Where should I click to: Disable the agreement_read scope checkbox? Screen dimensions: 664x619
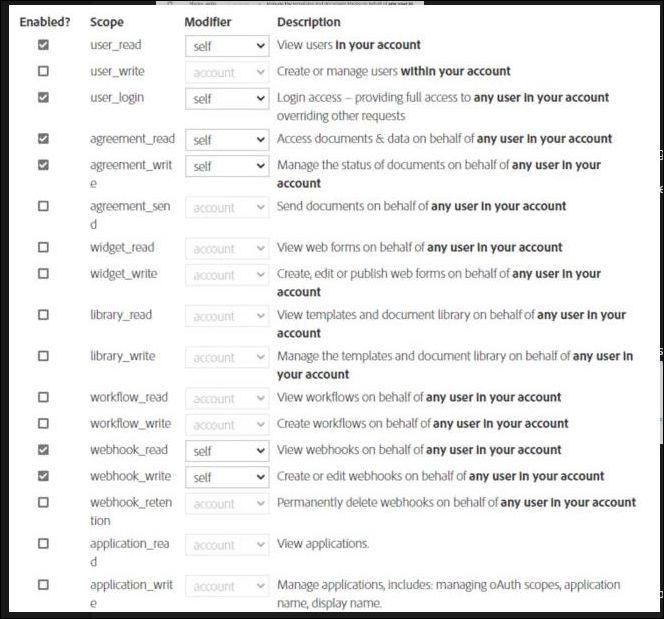pyautogui.click(x=43, y=139)
